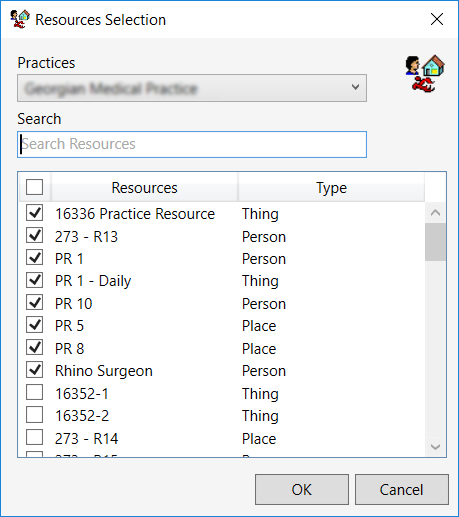Uncheck the Rhino Surgeon checkbox
Screen dimensions: 459x517
(35, 370)
